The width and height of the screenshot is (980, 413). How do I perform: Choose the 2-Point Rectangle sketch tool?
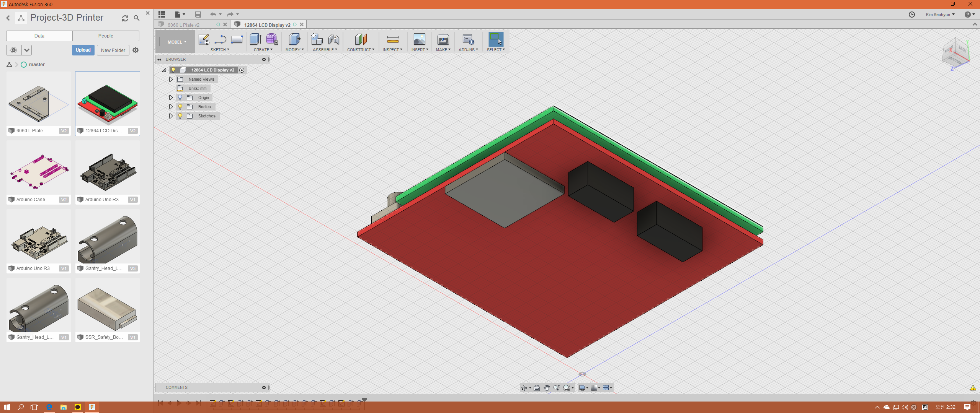(237, 39)
